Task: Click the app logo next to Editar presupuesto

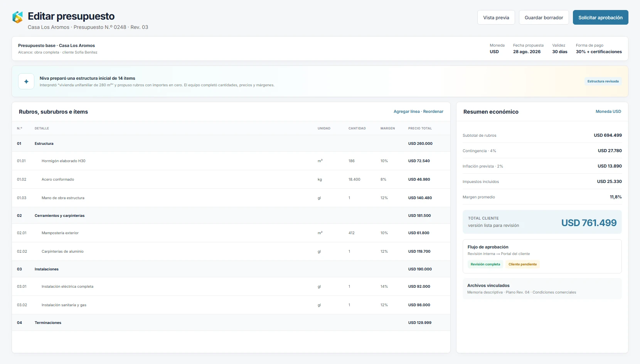Action: pos(17,17)
